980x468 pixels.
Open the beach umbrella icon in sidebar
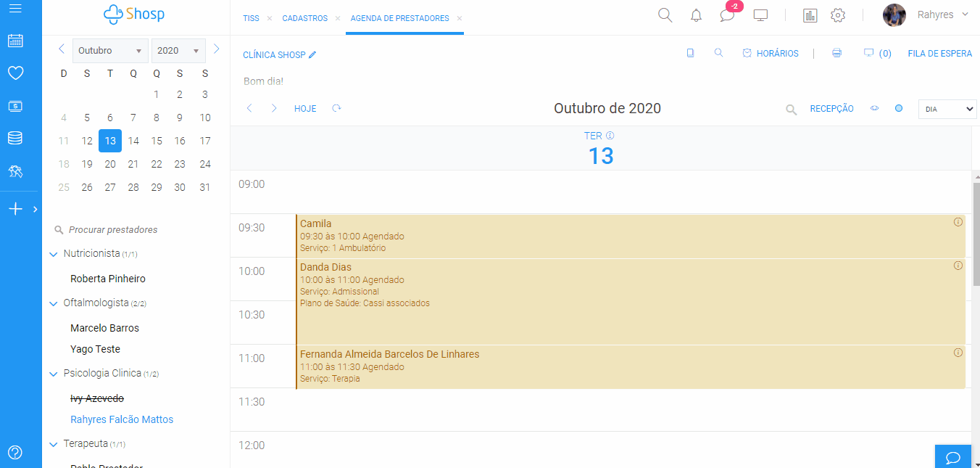tap(15, 171)
